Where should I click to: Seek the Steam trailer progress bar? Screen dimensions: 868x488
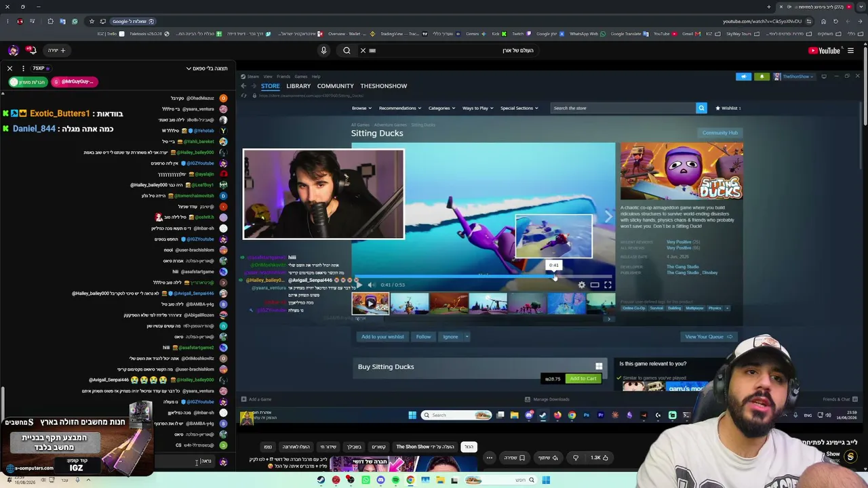click(x=483, y=277)
